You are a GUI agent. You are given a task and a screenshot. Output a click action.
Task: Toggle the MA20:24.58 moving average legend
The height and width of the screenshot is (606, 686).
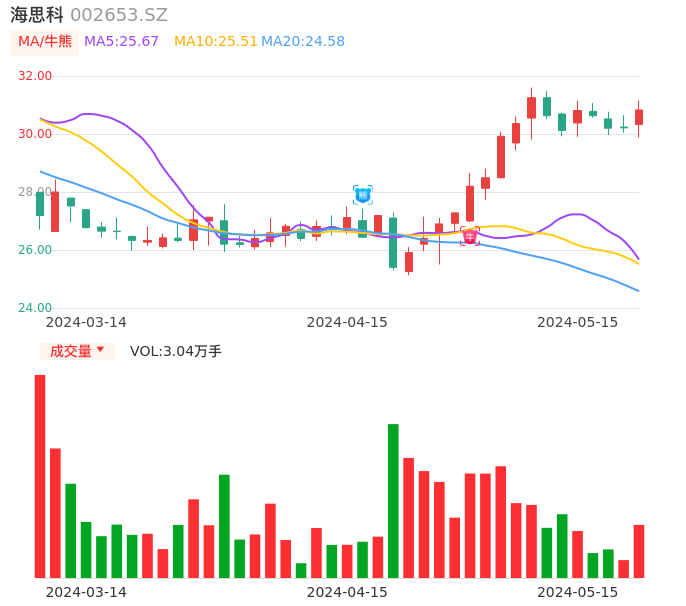303,42
